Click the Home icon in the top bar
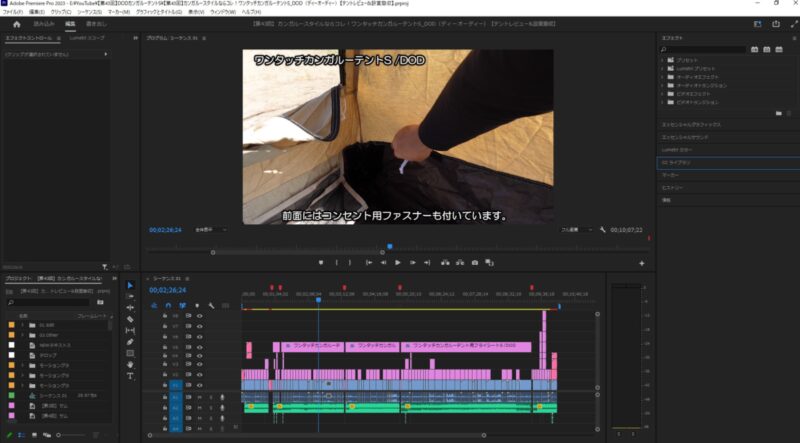 pos(16,24)
